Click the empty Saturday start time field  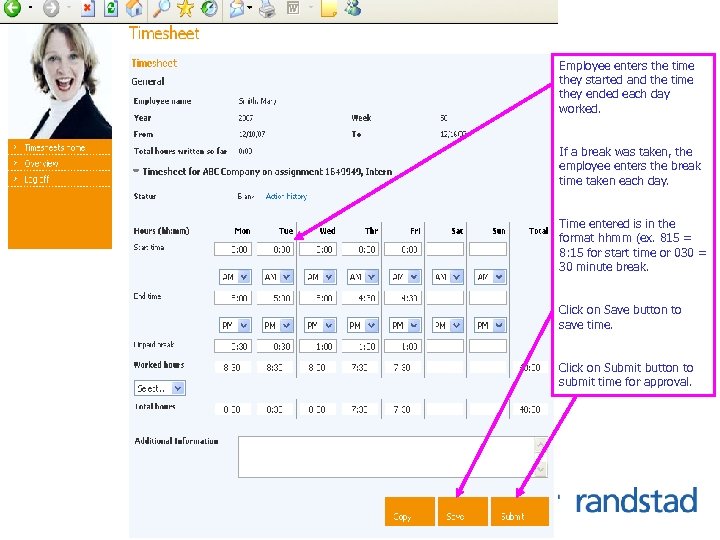[x=445, y=249]
